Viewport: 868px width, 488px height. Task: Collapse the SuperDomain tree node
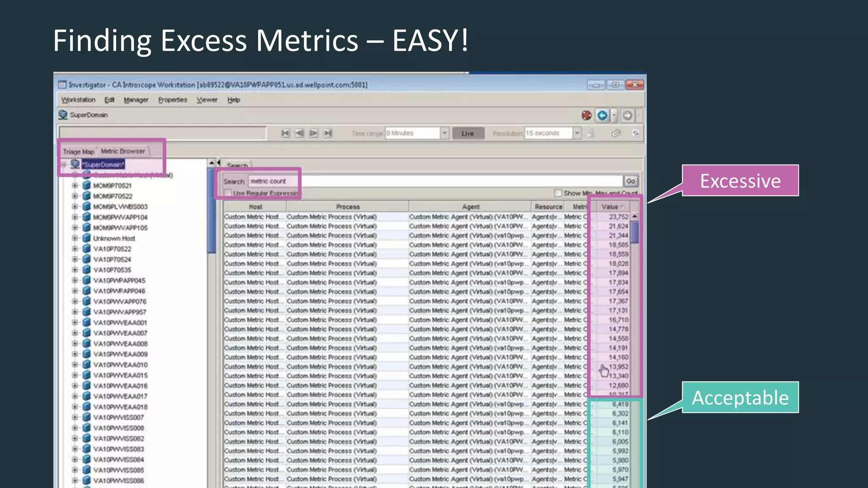click(x=64, y=164)
